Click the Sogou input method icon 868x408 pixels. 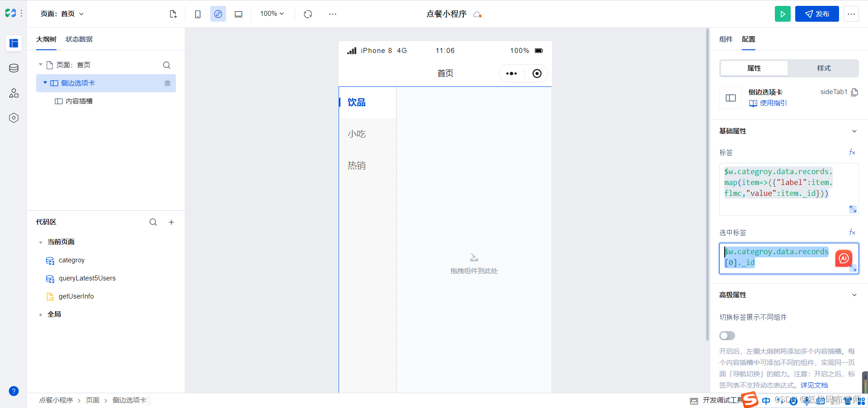pyautogui.click(x=750, y=400)
